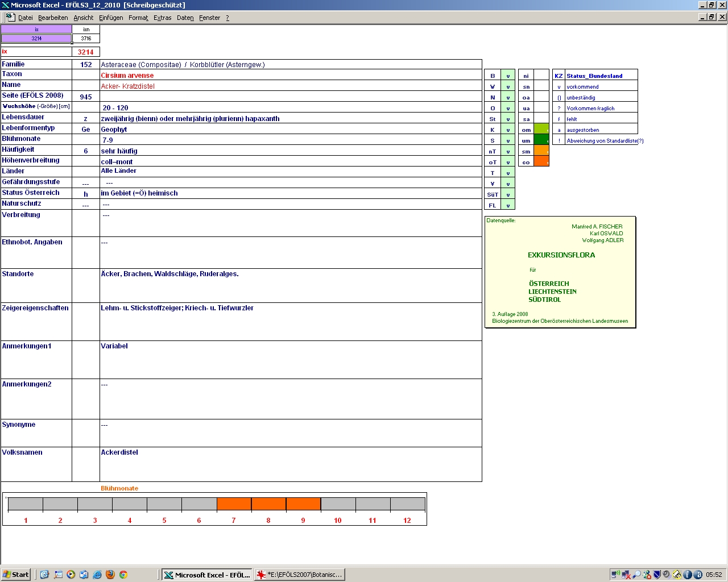Launch Internet Explorer from quick launch
Screen dimensions: 728x582
pos(97,575)
